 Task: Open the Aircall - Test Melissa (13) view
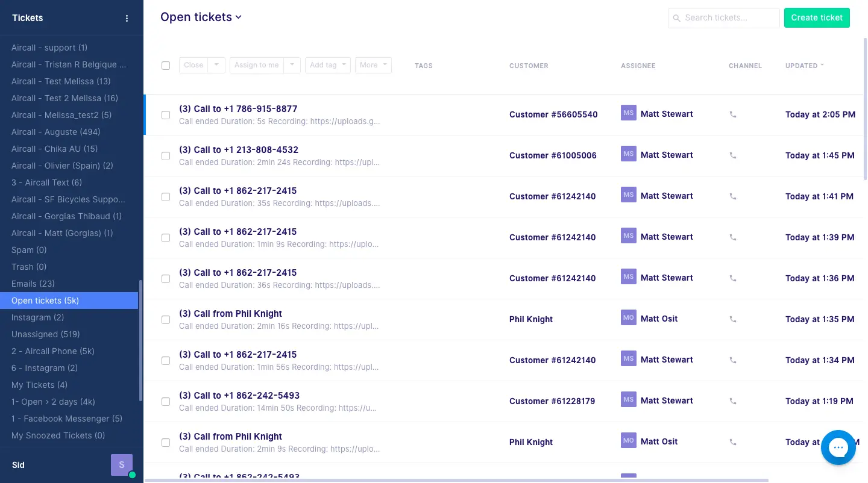coord(61,81)
